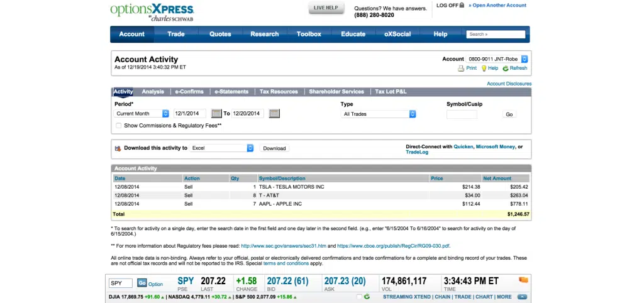This screenshot has width=644, height=303.
Task: Click the orange chat icon in quote bar
Action: click(523, 280)
